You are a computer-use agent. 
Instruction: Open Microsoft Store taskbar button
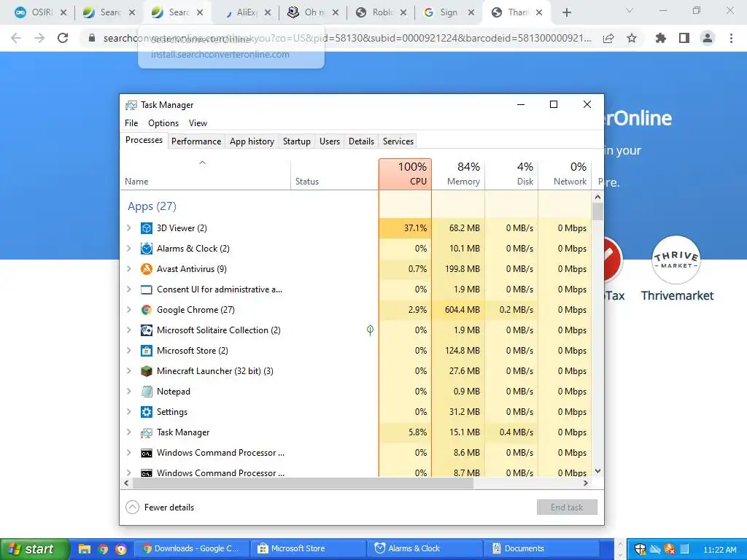pyautogui.click(x=309, y=548)
